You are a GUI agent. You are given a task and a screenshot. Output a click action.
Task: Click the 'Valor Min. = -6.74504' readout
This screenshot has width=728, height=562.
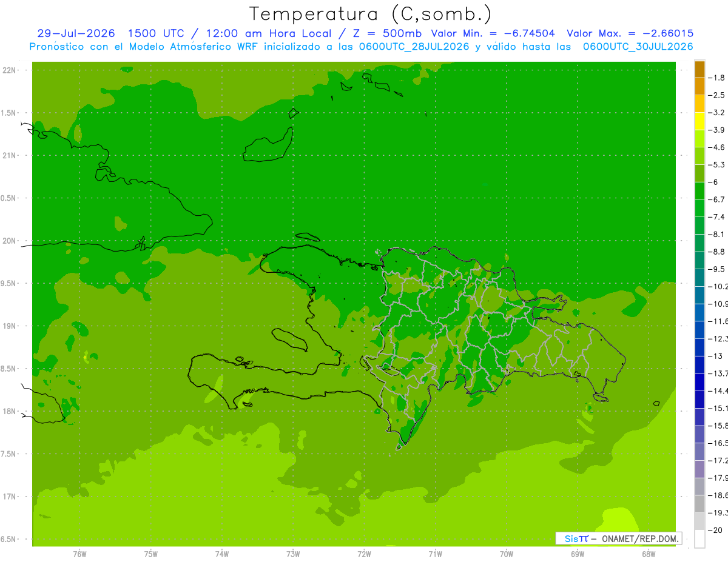point(493,33)
